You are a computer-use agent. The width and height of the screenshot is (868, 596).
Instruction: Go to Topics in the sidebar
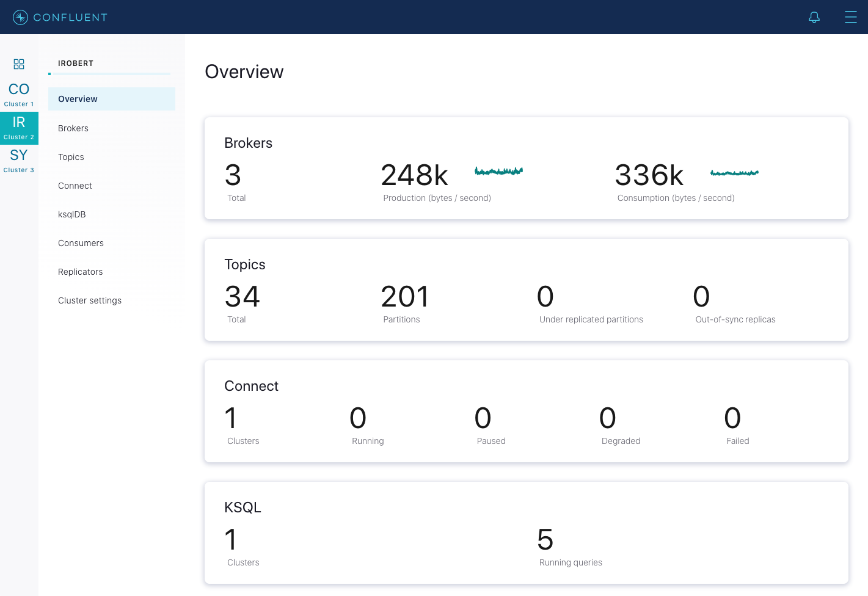(71, 157)
